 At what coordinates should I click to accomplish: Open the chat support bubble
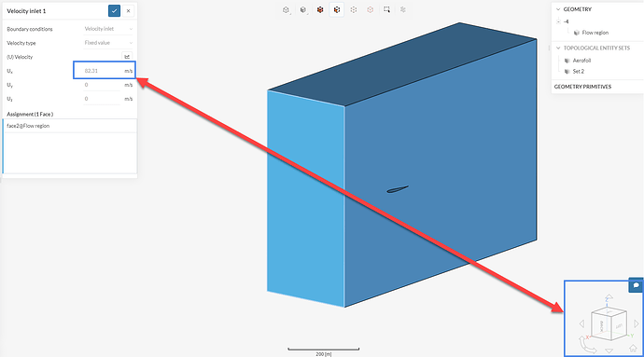tap(636, 285)
